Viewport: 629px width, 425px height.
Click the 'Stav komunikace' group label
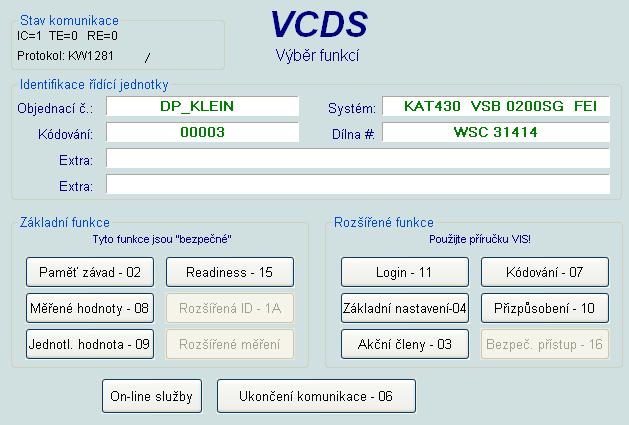(x=69, y=20)
